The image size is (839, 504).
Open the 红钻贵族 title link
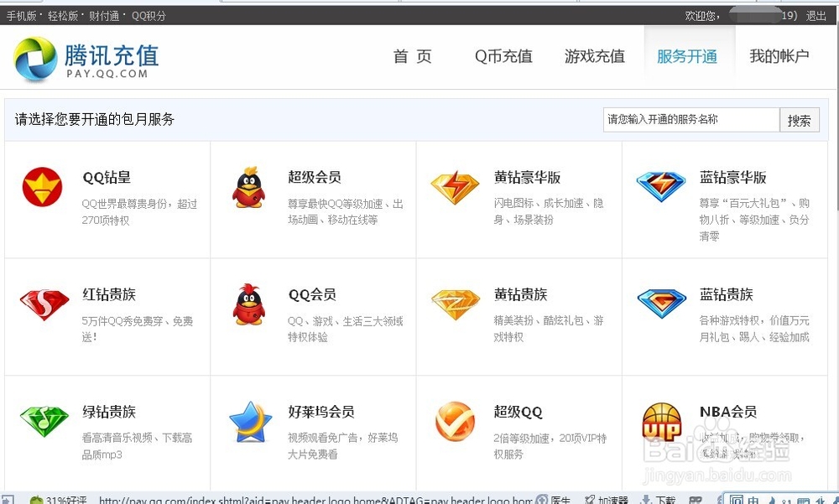[109, 294]
